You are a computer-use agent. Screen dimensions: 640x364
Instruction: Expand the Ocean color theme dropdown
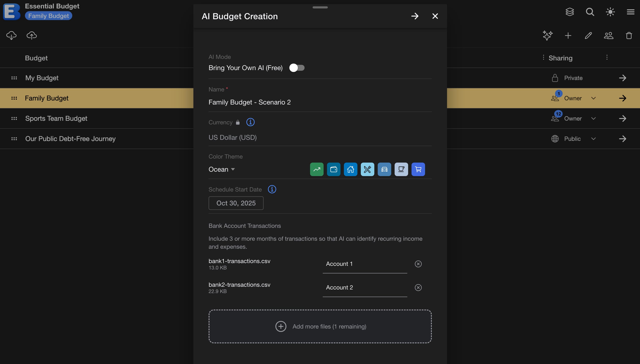(x=222, y=169)
